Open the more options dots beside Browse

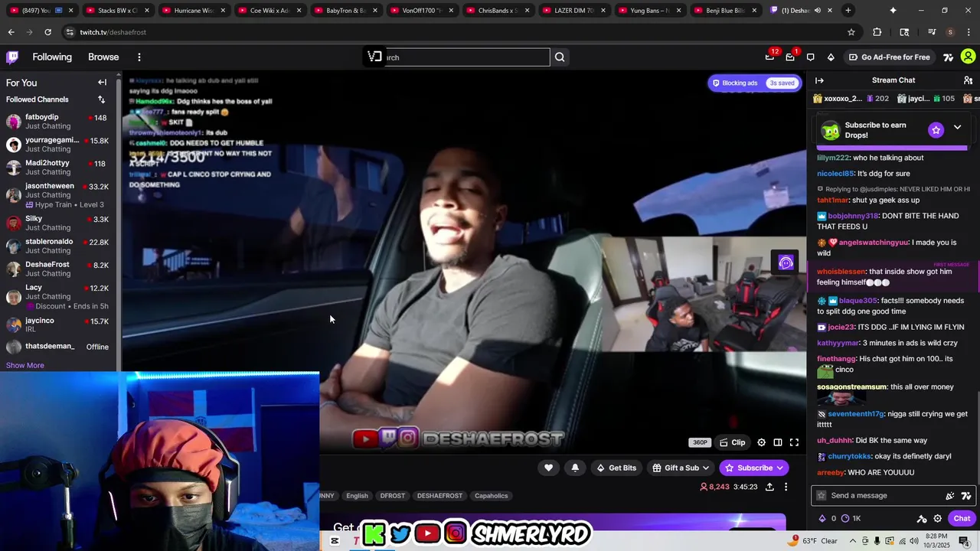(139, 57)
